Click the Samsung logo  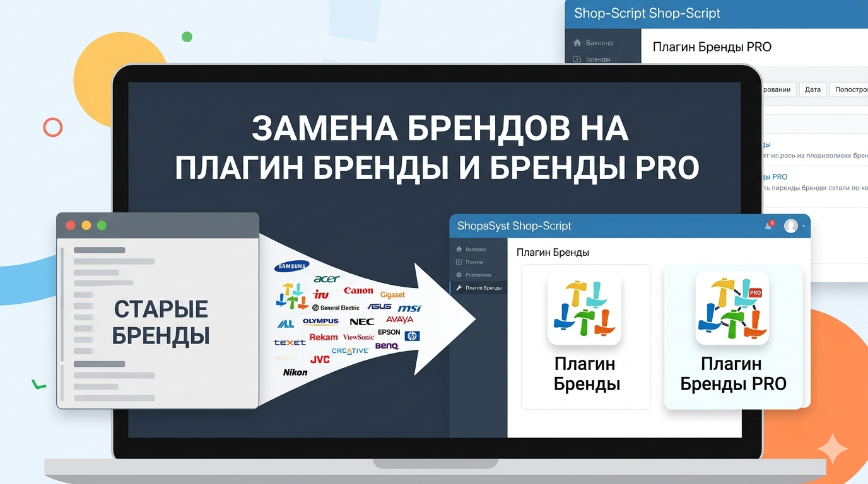tap(292, 267)
